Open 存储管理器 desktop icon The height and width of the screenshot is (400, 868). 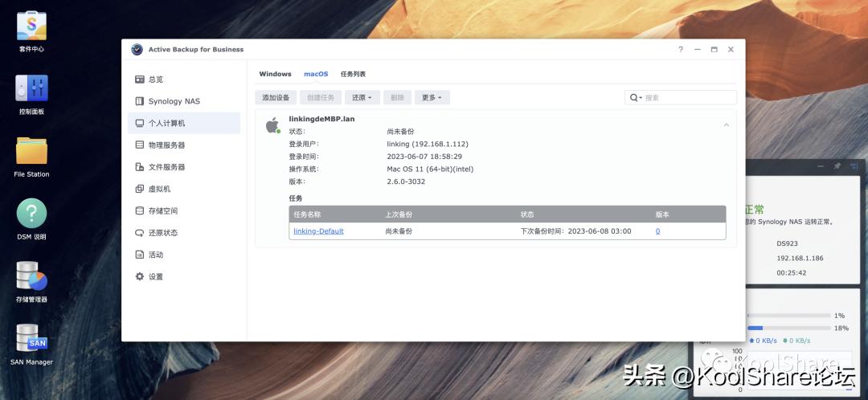pyautogui.click(x=31, y=276)
